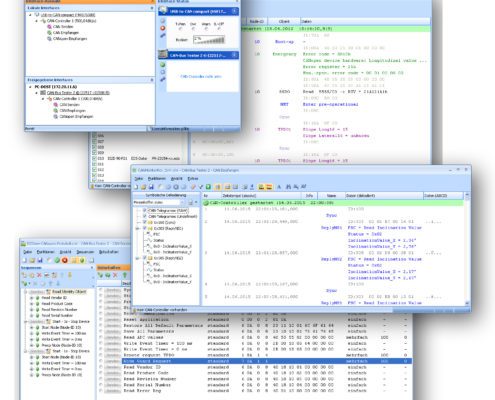
Task: Collapse the Lokale Interfaces panel
Action: [152, 8]
